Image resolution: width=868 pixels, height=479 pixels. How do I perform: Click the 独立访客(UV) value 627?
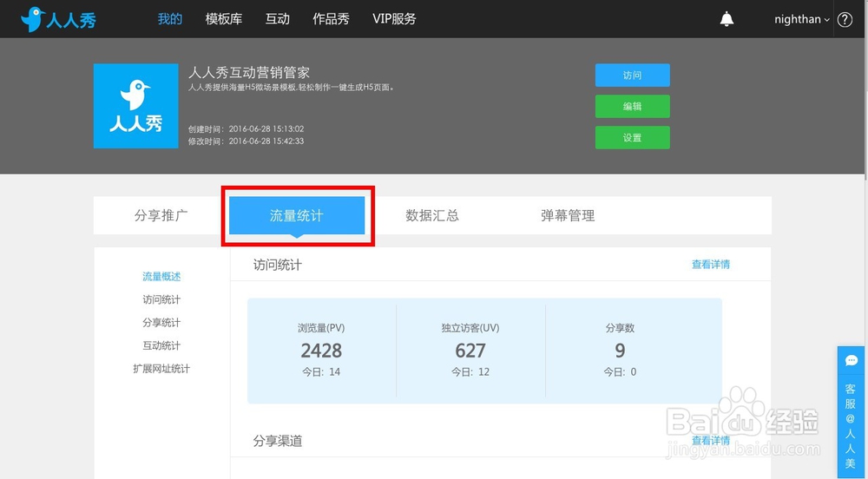click(x=470, y=351)
